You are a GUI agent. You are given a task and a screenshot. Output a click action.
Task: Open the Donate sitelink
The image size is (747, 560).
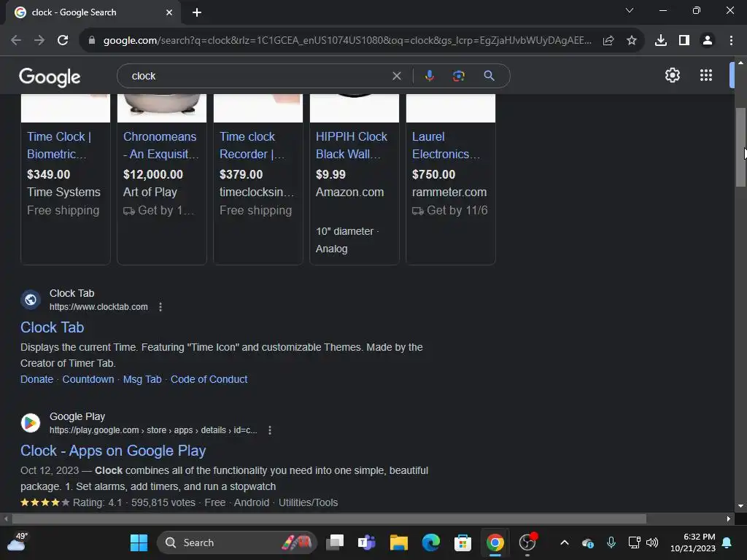click(x=36, y=379)
